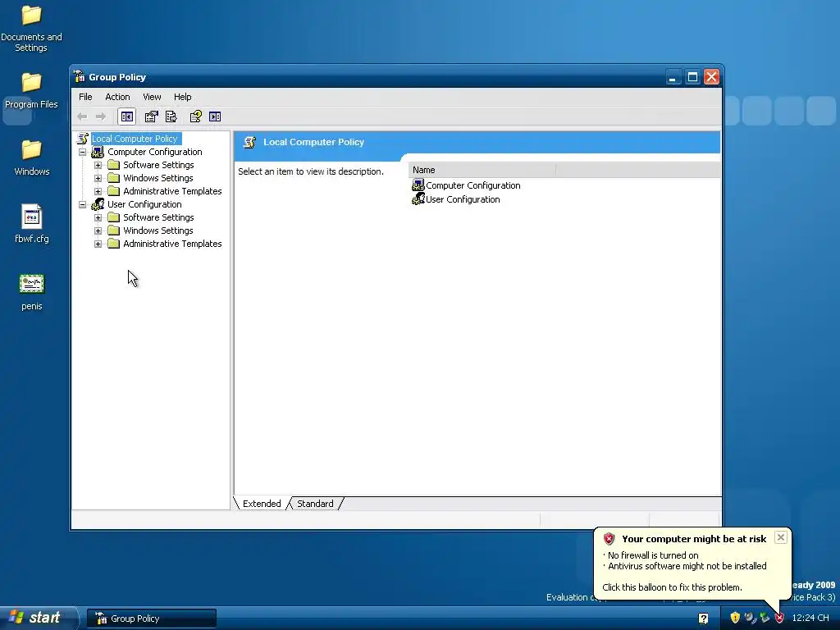Image resolution: width=840 pixels, height=630 pixels.
Task: Open the Help menu
Action: pos(183,97)
